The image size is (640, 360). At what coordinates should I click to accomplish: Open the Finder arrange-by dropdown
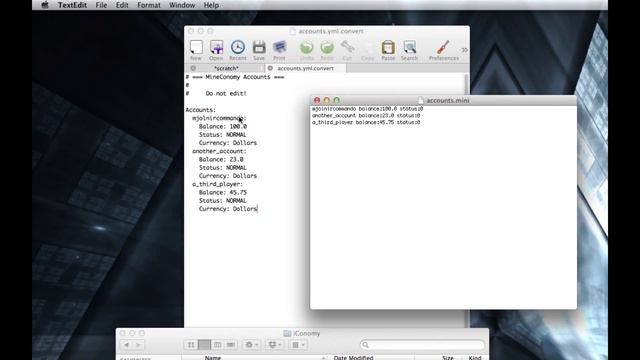[298, 345]
